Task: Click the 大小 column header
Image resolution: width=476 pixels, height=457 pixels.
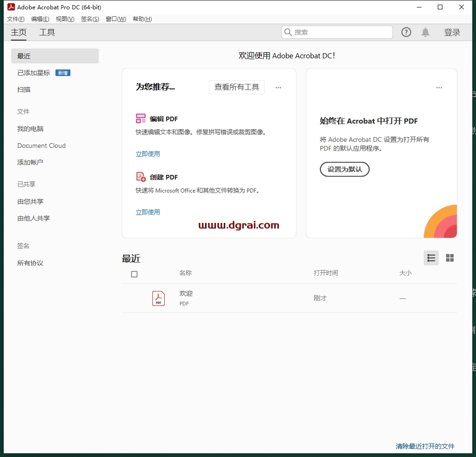Action: coord(405,273)
